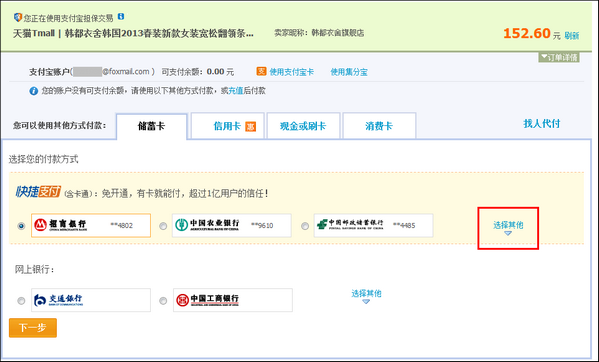Click the 可支付余额 0.00 元 text
Screen dimensions: 599x362
tap(198, 72)
